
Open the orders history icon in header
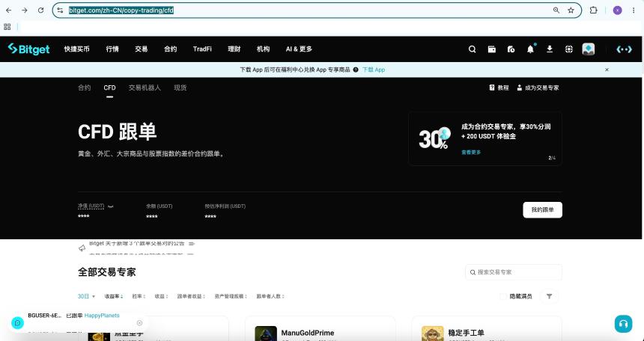[511, 49]
